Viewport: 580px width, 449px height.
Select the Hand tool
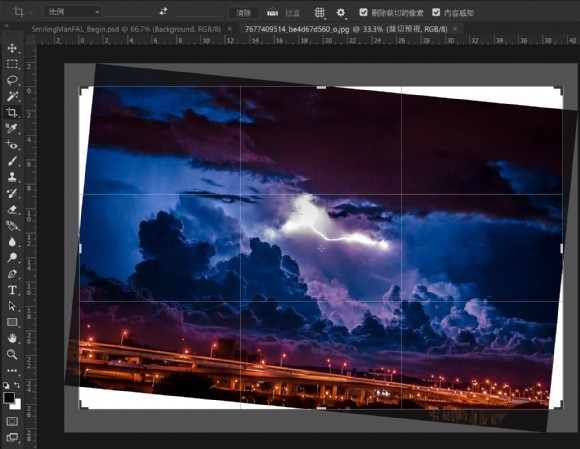point(12,338)
